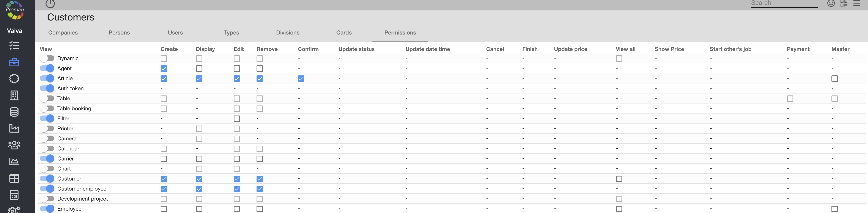Viewport: 868px width, 213px height.
Task: Switch to the Companies tab
Action: pyautogui.click(x=63, y=33)
